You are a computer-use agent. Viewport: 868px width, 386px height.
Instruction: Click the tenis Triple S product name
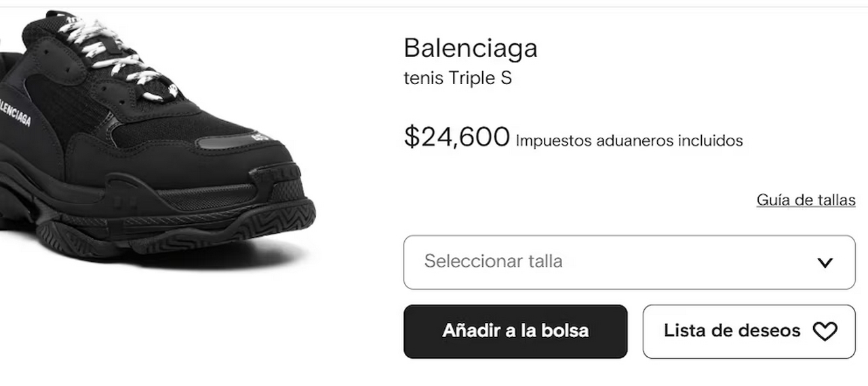[x=458, y=78]
